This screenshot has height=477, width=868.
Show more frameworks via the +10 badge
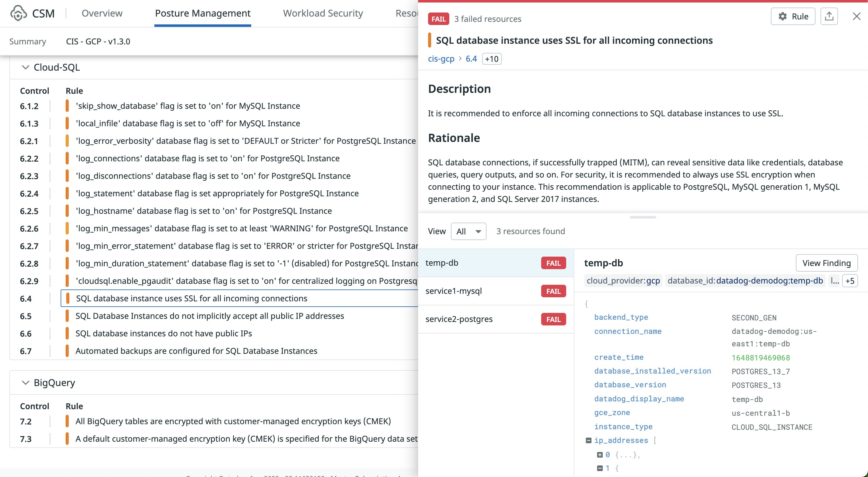pyautogui.click(x=491, y=58)
